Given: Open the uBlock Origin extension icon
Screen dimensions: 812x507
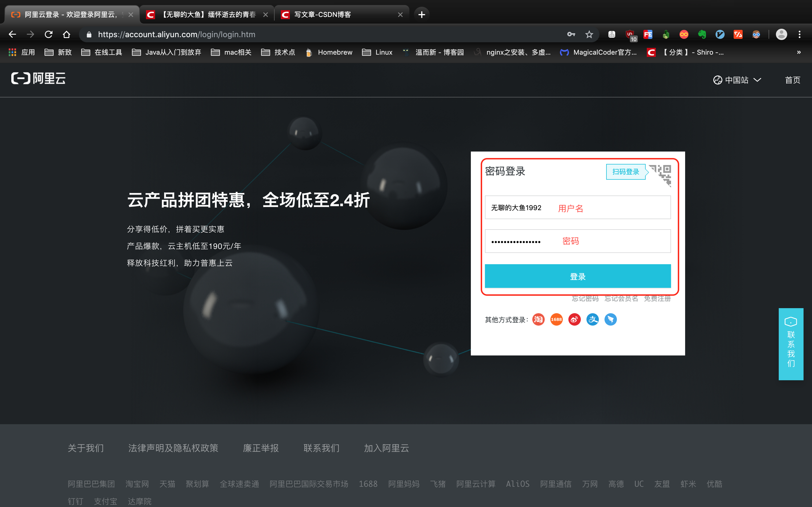Looking at the screenshot, I should coord(630,34).
